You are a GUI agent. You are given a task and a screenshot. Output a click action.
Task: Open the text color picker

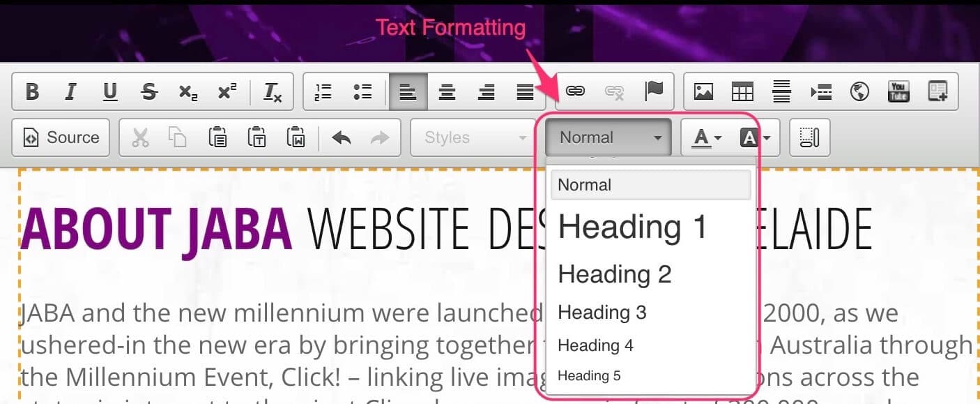pos(707,137)
